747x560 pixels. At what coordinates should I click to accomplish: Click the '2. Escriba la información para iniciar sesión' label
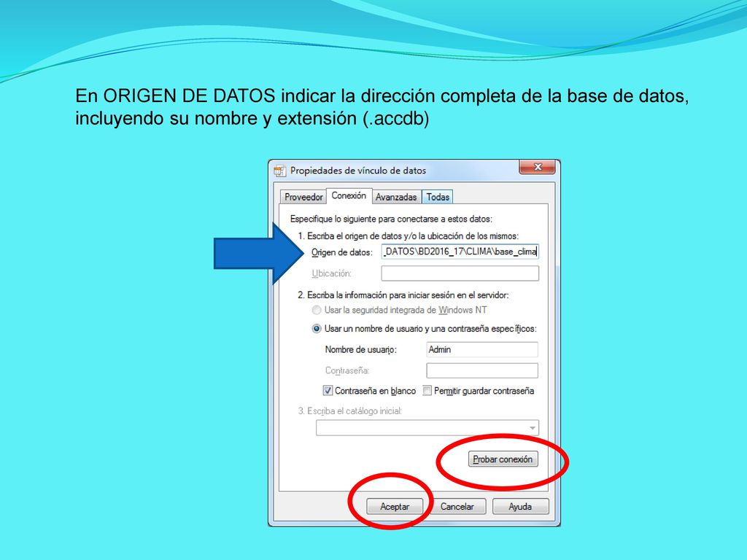(403, 295)
